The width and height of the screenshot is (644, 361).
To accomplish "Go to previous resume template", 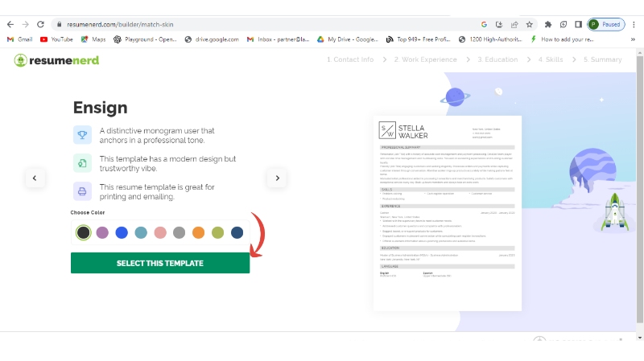I will [x=35, y=178].
